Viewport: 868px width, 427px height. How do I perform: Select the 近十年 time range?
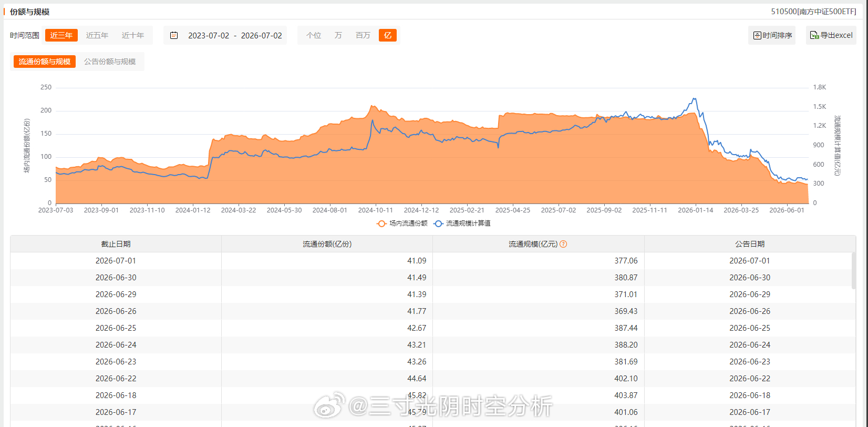coord(133,35)
